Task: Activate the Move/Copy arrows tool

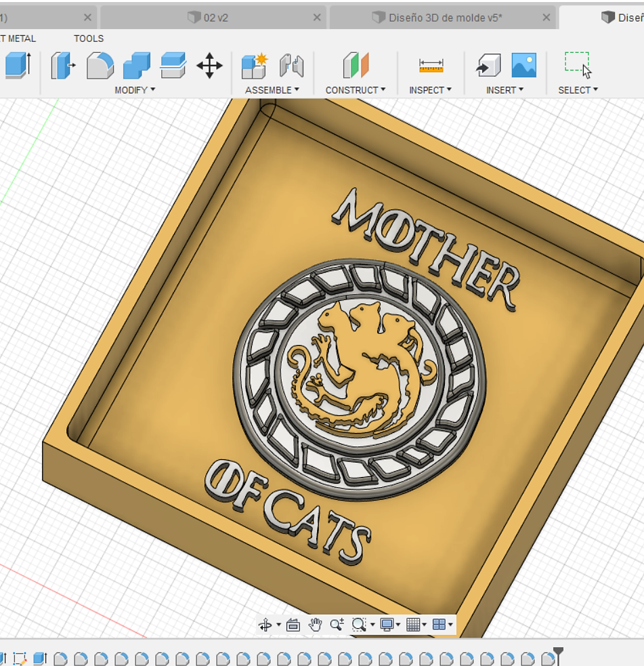Action: (209, 66)
